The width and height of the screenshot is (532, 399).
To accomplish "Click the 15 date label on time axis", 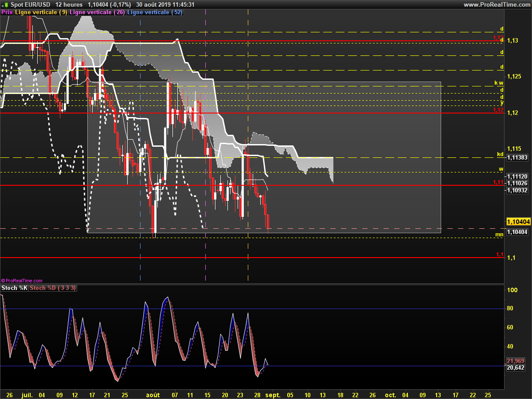I will click(207, 394).
